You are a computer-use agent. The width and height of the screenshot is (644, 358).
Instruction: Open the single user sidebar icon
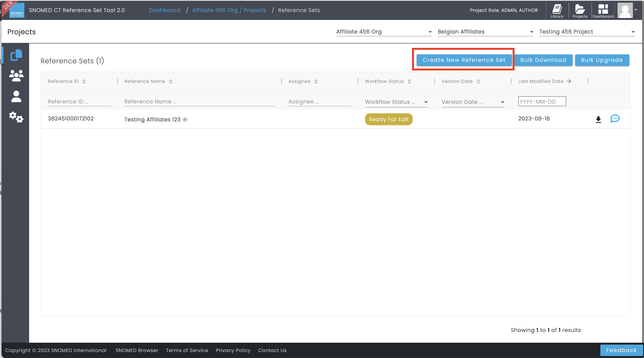pyautogui.click(x=16, y=96)
